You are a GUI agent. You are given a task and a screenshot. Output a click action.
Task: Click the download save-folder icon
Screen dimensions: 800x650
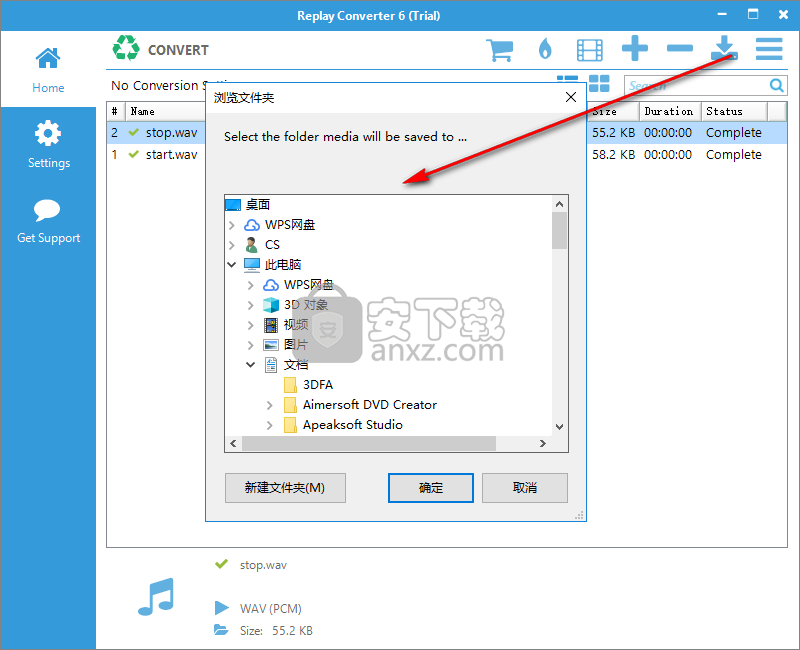click(724, 48)
